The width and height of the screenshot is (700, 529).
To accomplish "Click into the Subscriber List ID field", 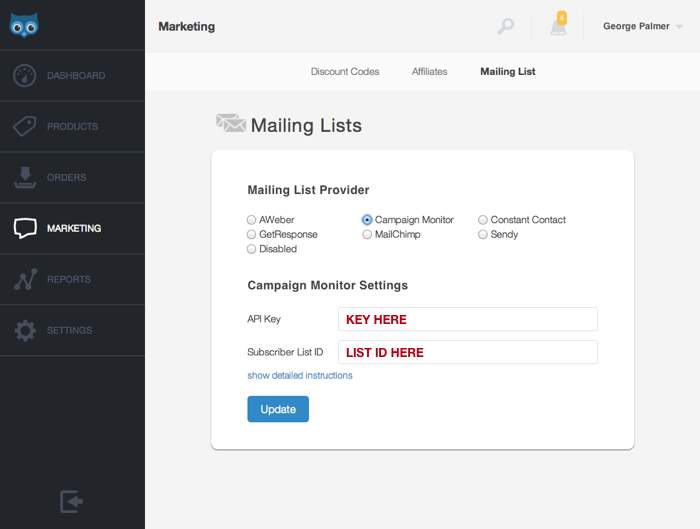I will pyautogui.click(x=468, y=352).
